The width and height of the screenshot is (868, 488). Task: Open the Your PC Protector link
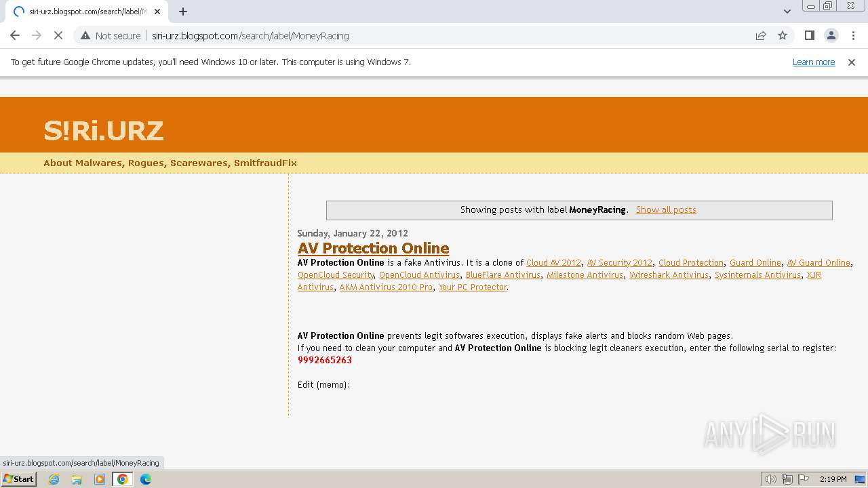click(x=473, y=287)
